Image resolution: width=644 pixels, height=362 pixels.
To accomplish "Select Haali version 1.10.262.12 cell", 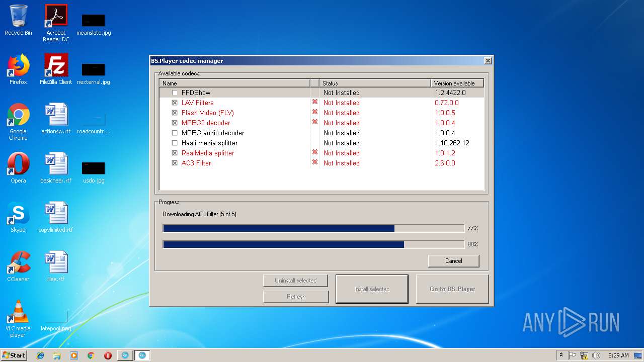I will point(452,143).
